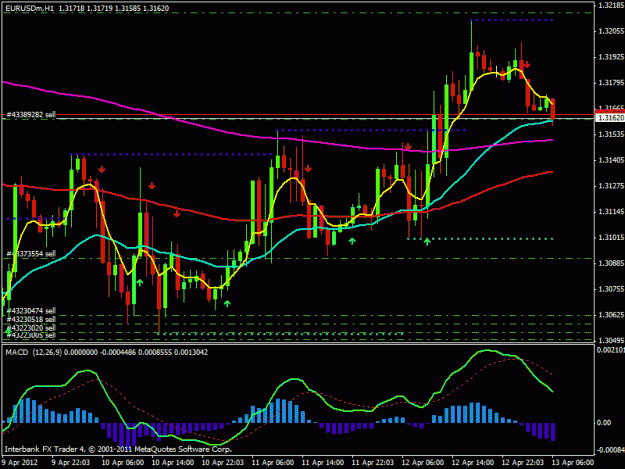This screenshot has height=469, width=625.
Task: Select the #43230518 sell order label
Action: click(31, 319)
